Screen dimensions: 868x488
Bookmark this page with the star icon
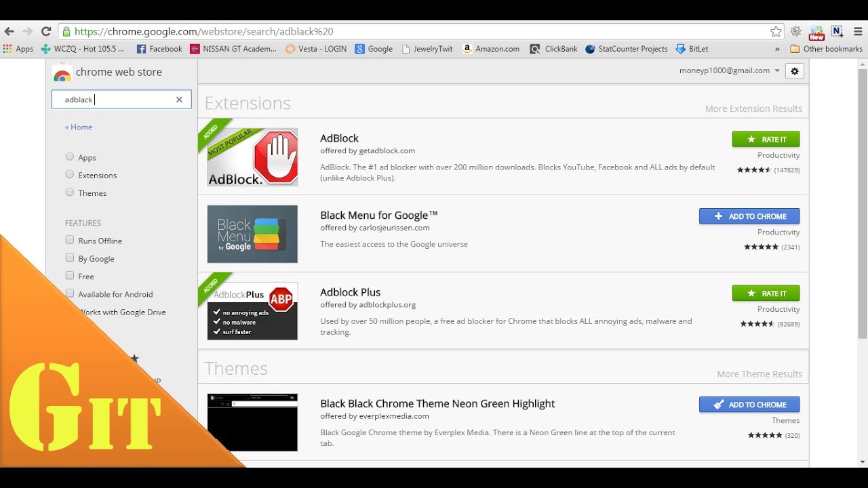pos(776,31)
